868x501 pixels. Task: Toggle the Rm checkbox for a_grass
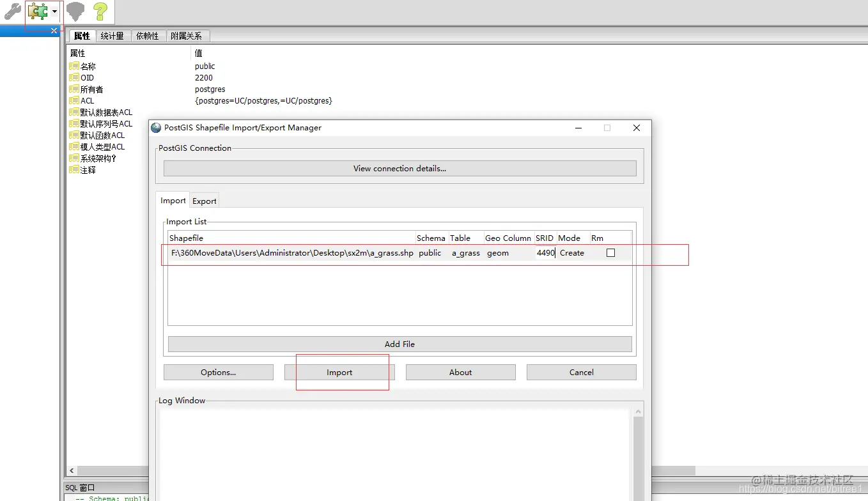pyautogui.click(x=610, y=253)
